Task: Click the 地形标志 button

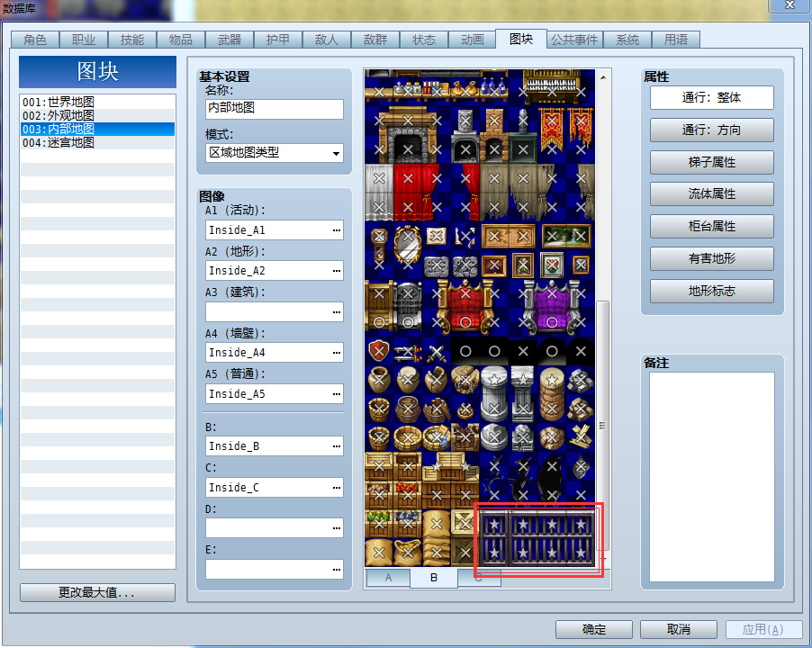Action: coord(711,292)
